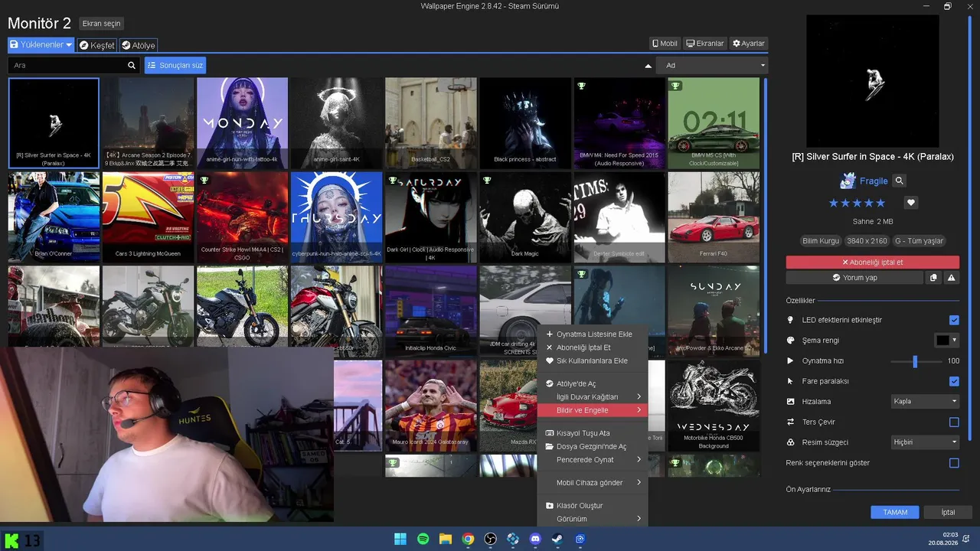The image size is (980, 551).
Task: Click the flip arrows icon beside Ters Çevir
Action: click(x=791, y=422)
